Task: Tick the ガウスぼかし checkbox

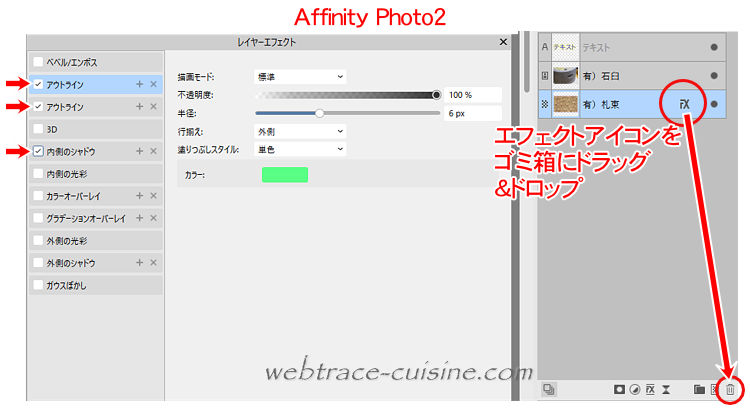Action: click(38, 285)
